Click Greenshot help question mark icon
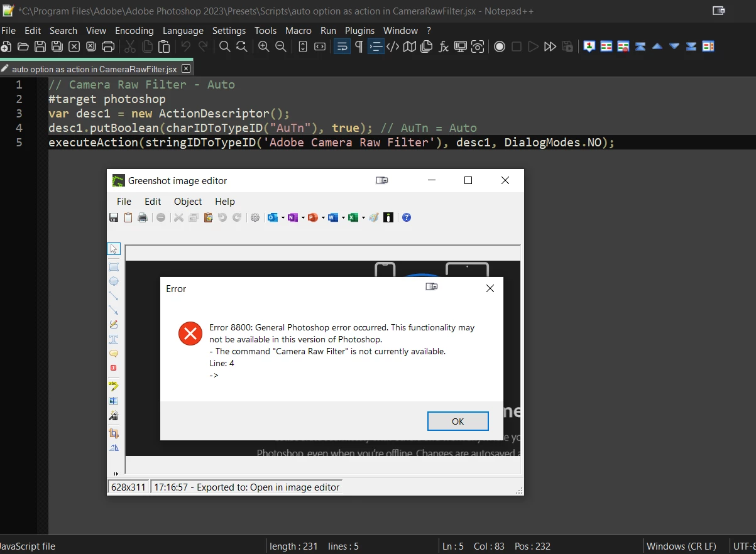756x554 pixels. [407, 217]
